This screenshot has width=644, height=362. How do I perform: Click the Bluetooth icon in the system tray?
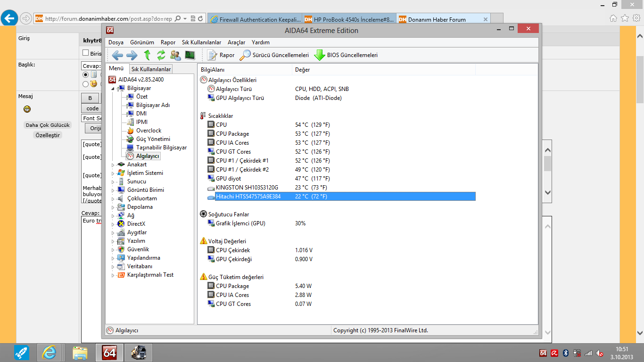coord(565,353)
